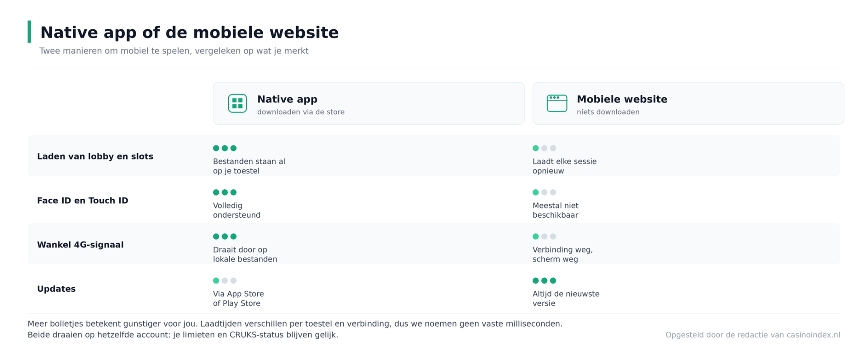Click 'Via App Store of Play Store' text
The image size is (868, 355).
click(x=238, y=299)
